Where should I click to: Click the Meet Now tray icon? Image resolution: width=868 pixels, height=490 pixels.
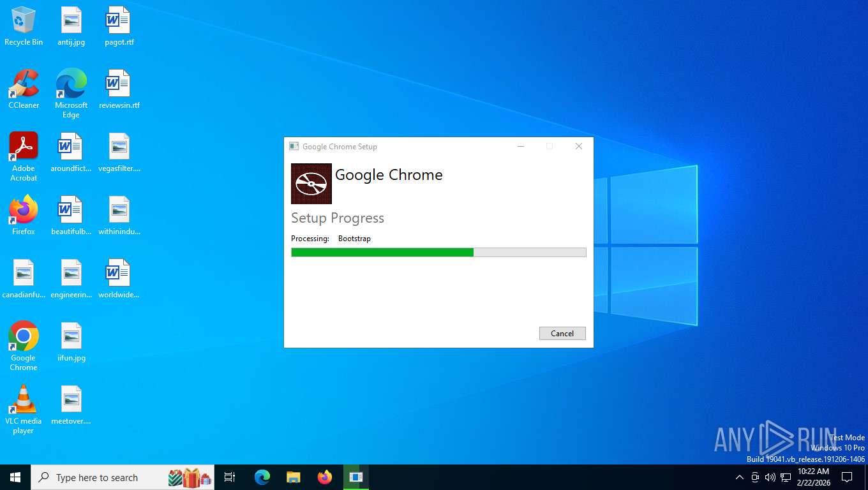(x=755, y=477)
